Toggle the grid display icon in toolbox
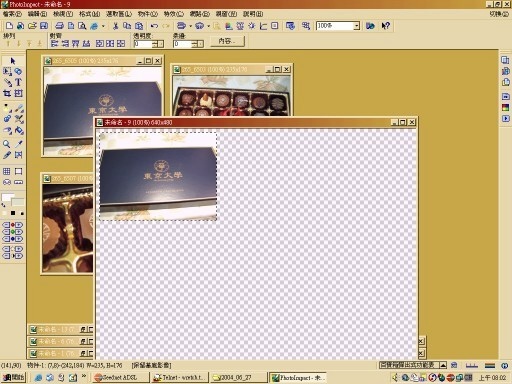512x384 pixels. (7, 171)
